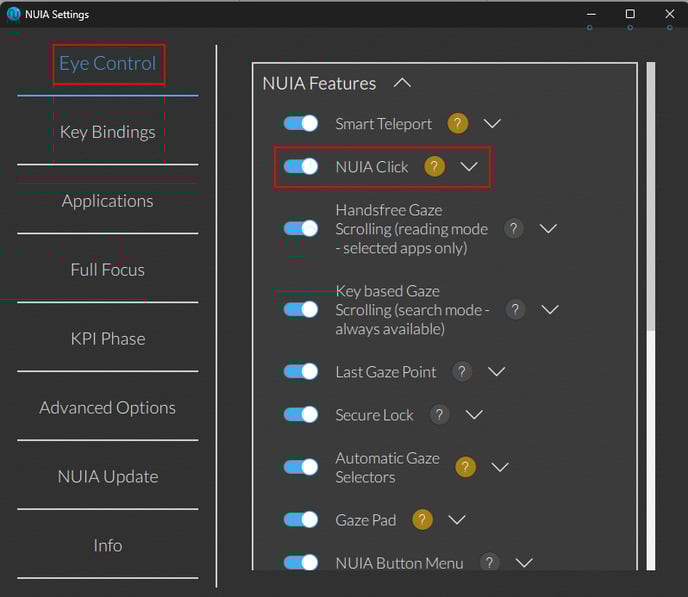Click the Gaze Pad label

366,520
